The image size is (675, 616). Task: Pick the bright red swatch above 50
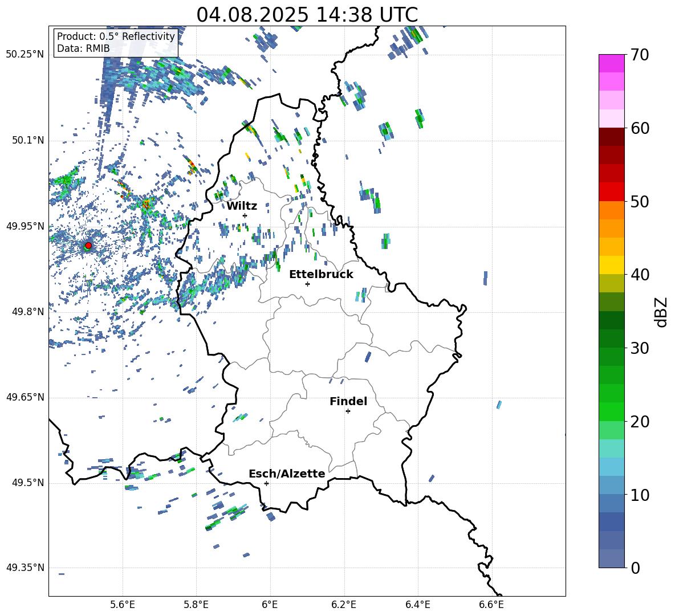click(x=611, y=191)
